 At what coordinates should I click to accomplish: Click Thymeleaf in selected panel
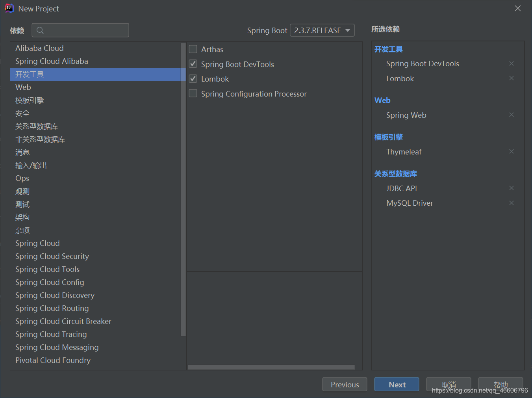coord(404,152)
